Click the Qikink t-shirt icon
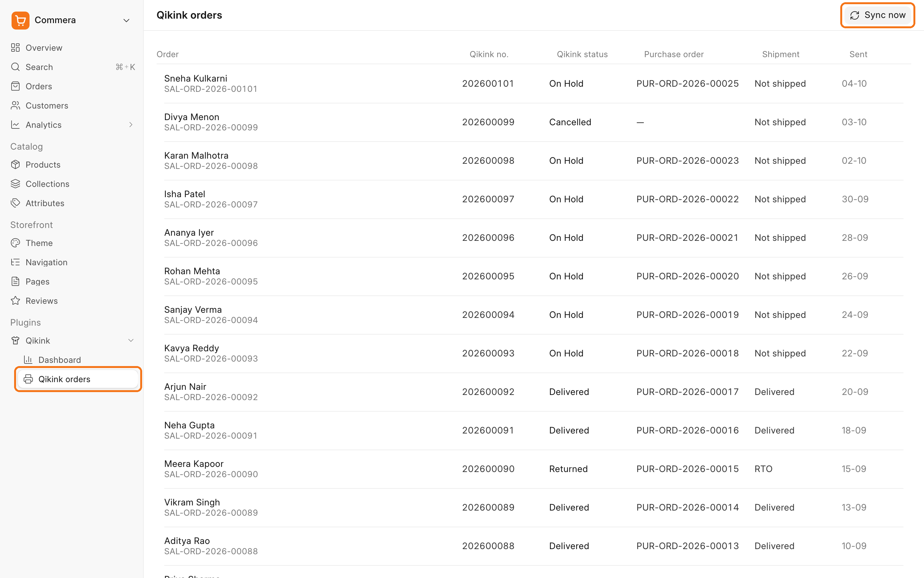 click(15, 341)
